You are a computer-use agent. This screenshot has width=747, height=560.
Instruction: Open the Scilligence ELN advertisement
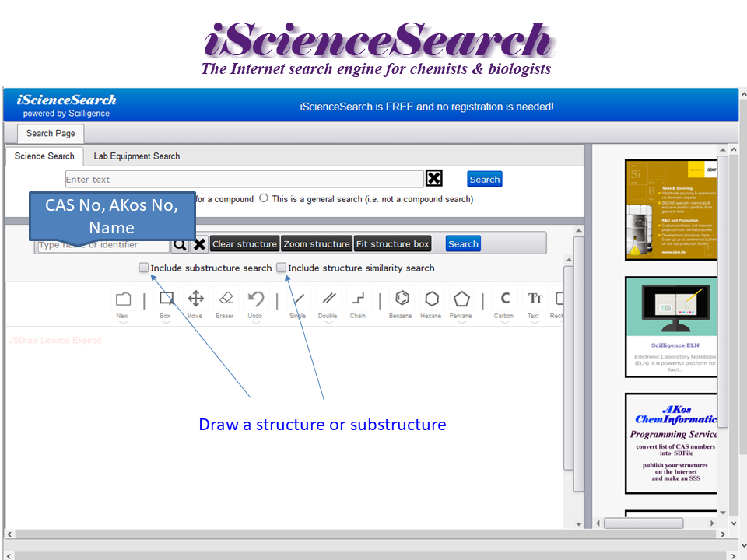point(671,327)
